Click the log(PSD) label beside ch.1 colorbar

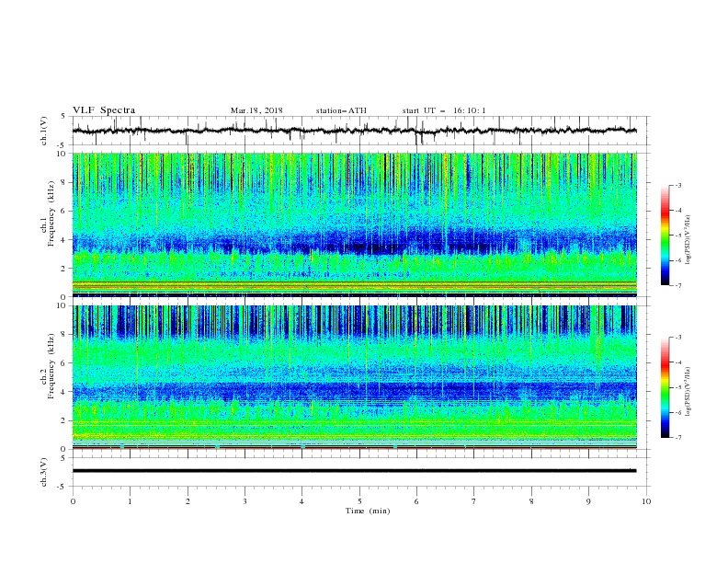[688, 240]
